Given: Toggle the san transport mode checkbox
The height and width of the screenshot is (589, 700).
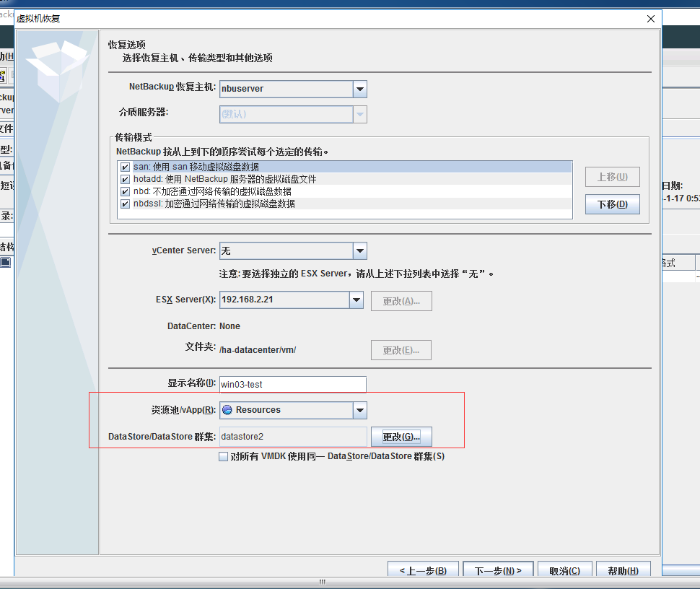Looking at the screenshot, I should 125,167.
